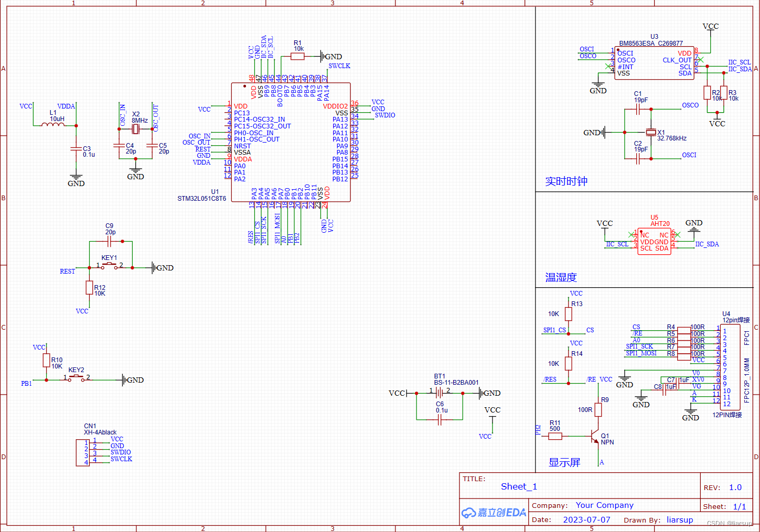The height and width of the screenshot is (532, 760).
Task: Click the VDDA net label above L1
Action: [66, 106]
